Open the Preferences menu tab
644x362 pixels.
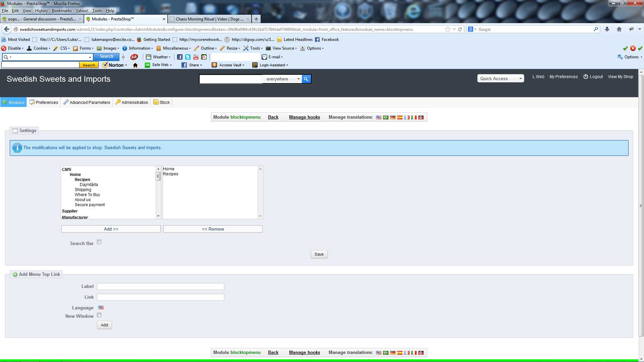pyautogui.click(x=44, y=103)
